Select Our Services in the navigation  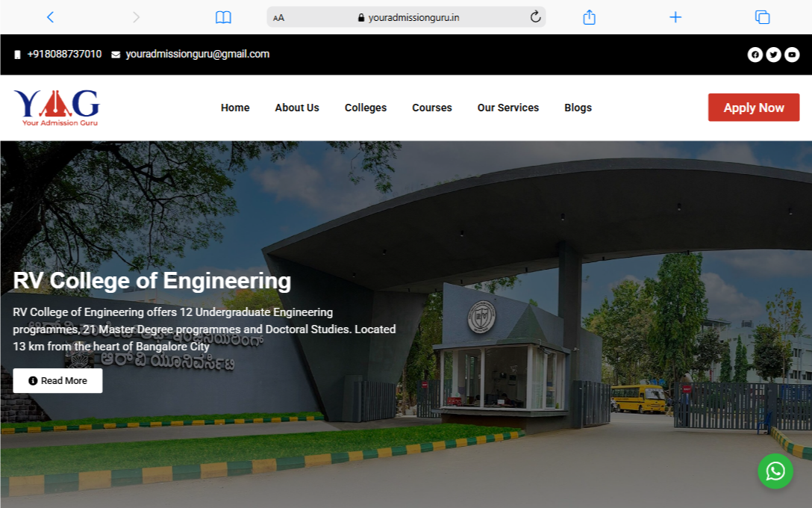pyautogui.click(x=508, y=108)
